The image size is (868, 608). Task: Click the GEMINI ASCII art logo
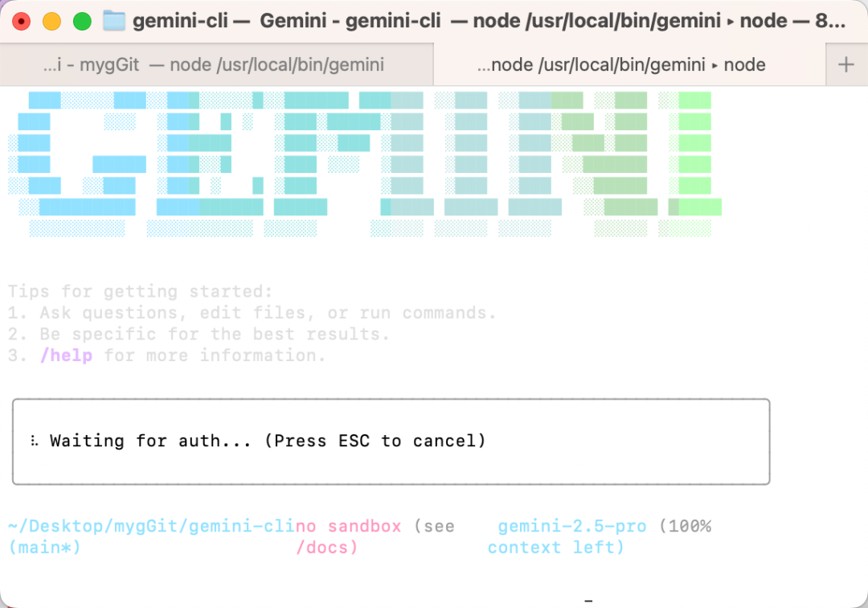coord(365,164)
